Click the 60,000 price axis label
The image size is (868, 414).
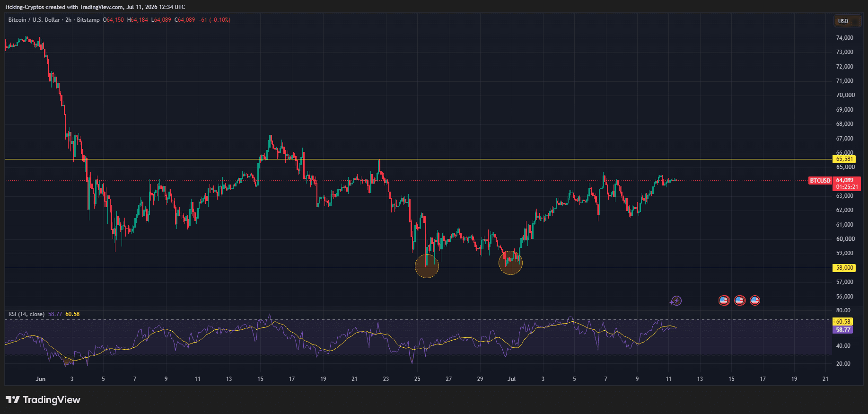(x=845, y=239)
